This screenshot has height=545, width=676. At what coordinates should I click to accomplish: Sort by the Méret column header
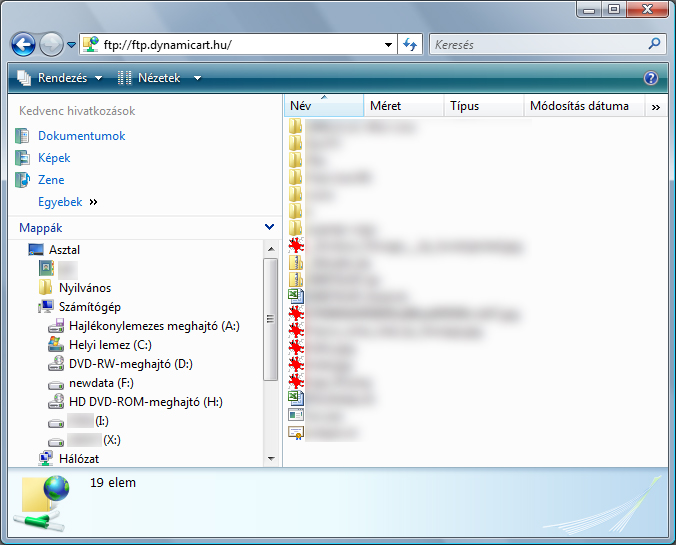point(404,106)
